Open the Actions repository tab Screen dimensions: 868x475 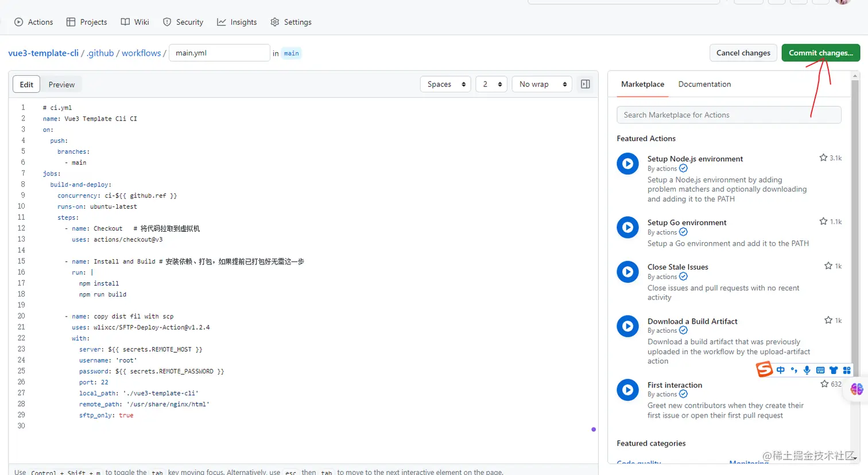tap(33, 22)
